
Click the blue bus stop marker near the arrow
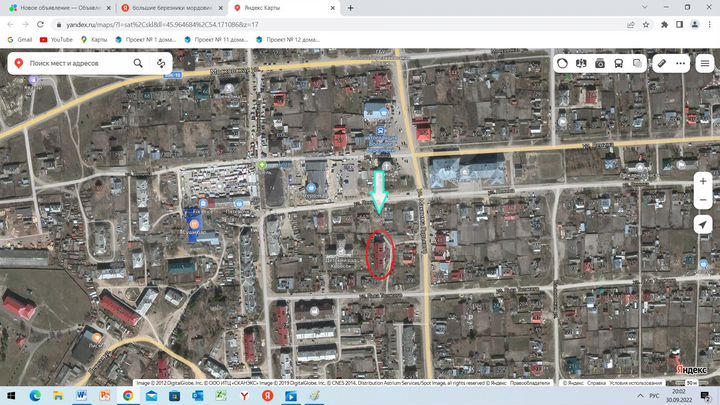(x=380, y=131)
